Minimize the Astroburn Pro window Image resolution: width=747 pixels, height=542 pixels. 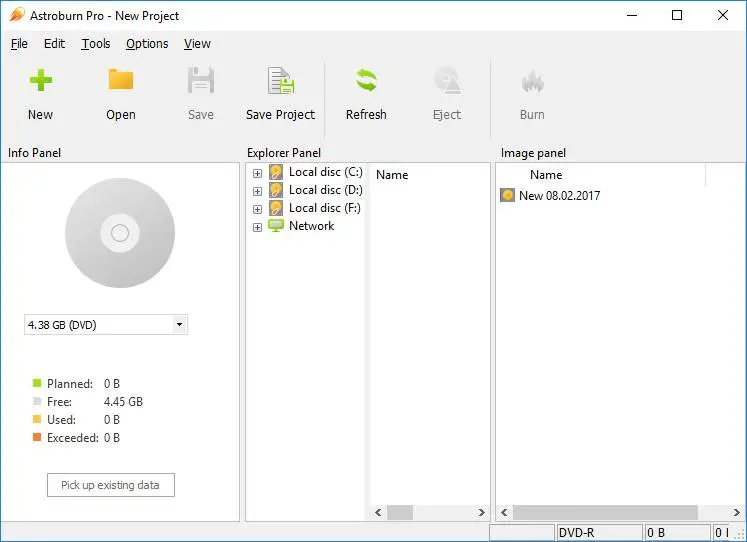[x=632, y=15]
